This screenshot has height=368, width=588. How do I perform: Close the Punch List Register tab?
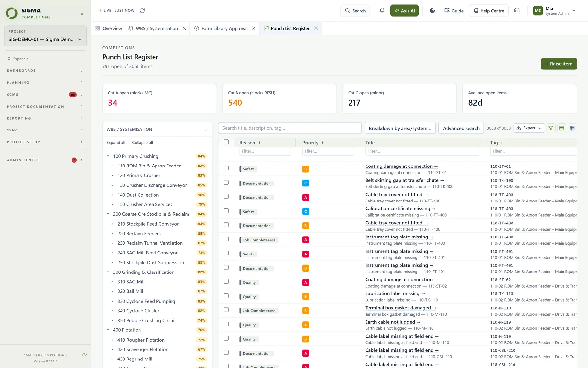click(316, 28)
